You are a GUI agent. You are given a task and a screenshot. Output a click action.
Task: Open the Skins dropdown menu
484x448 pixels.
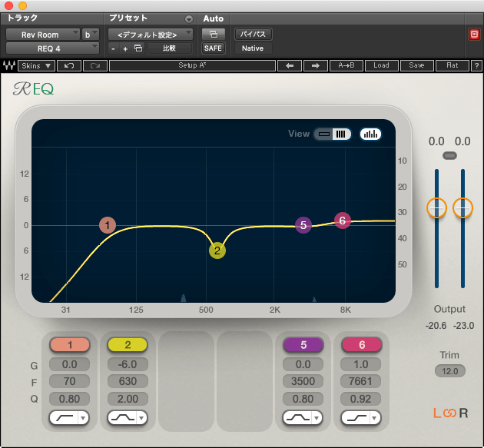pyautogui.click(x=36, y=66)
